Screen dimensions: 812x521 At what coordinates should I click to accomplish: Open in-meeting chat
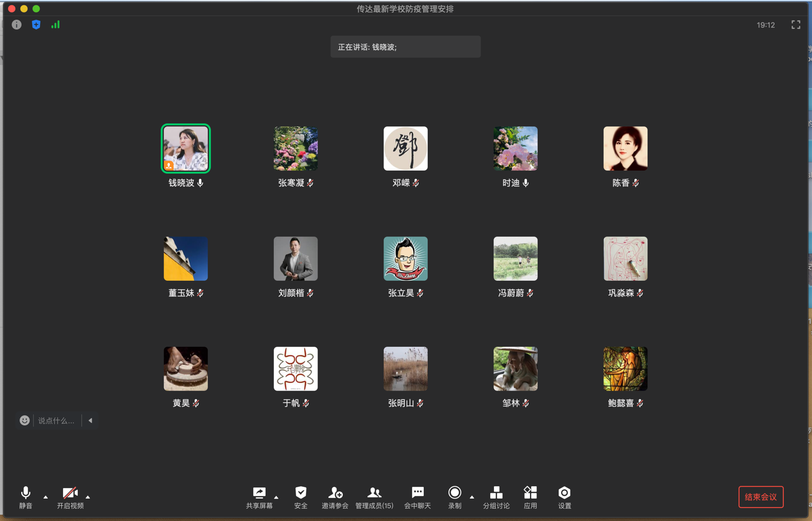click(417, 497)
